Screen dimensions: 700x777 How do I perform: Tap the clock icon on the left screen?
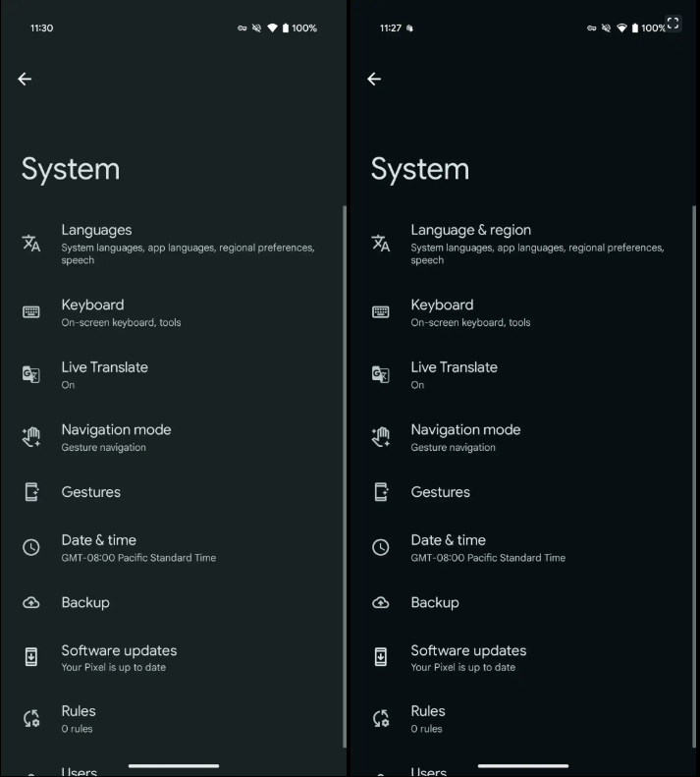click(x=31, y=547)
